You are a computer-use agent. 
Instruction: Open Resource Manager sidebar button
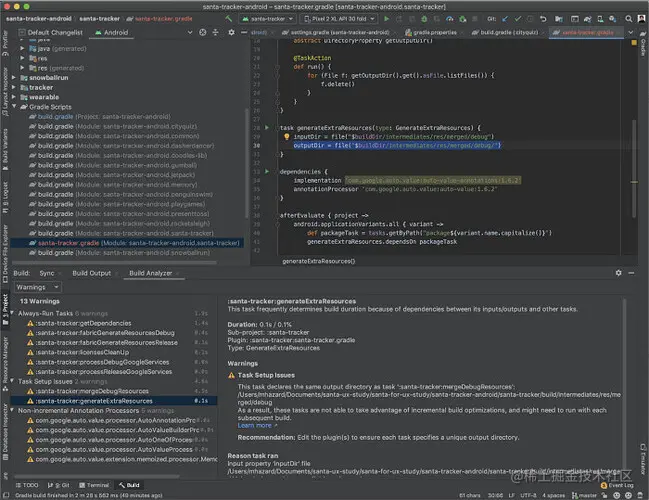point(5,364)
